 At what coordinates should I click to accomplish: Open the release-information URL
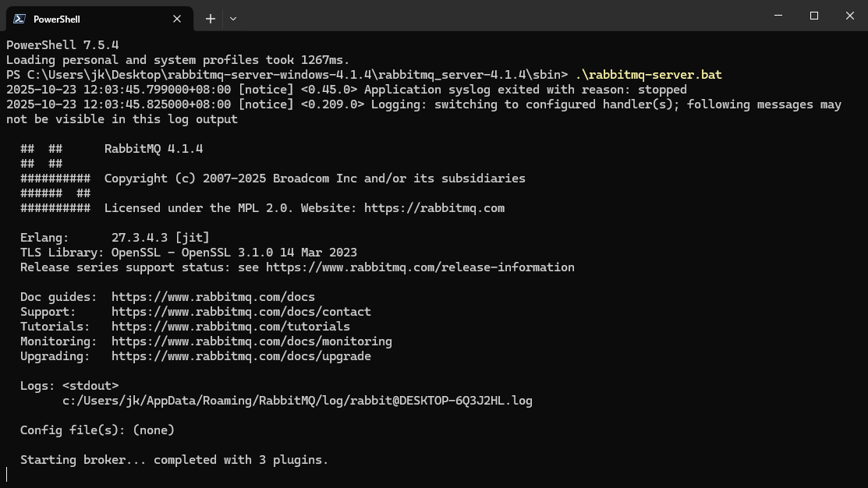[x=420, y=267]
